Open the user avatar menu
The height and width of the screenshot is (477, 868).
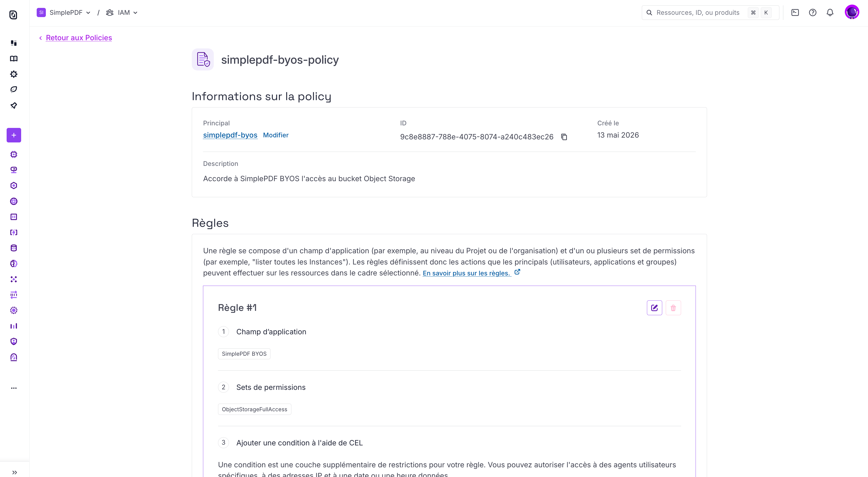pos(852,12)
